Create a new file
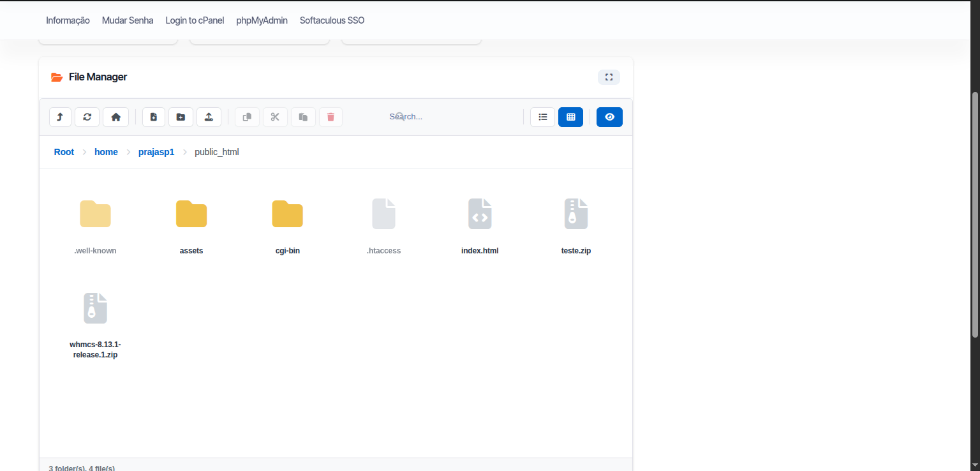 [154, 117]
